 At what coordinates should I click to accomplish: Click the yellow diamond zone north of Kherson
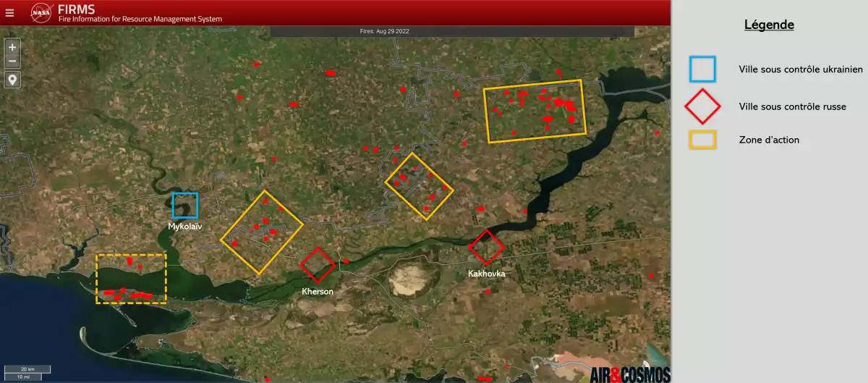pos(419,186)
